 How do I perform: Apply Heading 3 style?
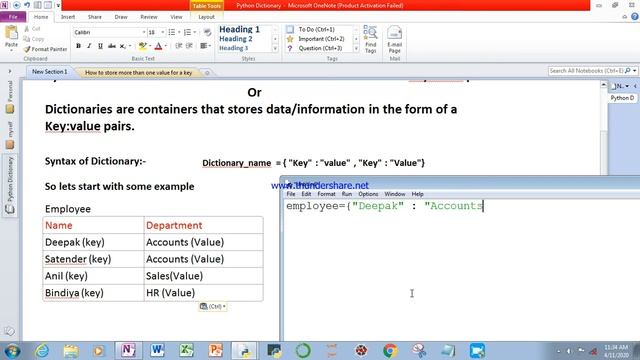(x=233, y=48)
